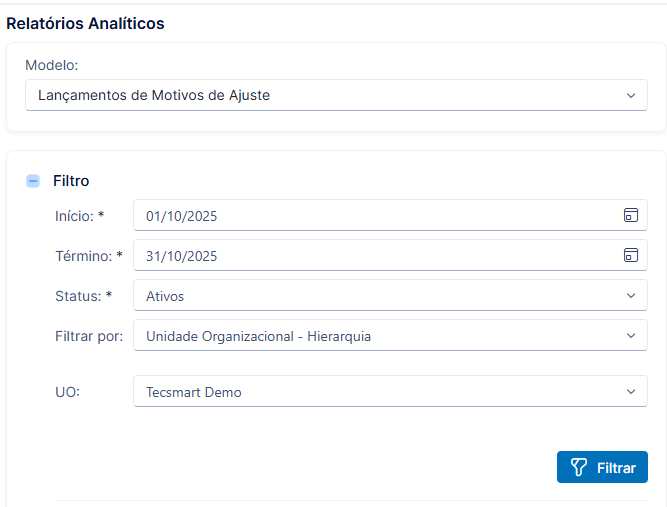Viewport: 667px width, 507px height.
Task: Open the Tecsmart Demo UO selector
Action: (x=390, y=391)
